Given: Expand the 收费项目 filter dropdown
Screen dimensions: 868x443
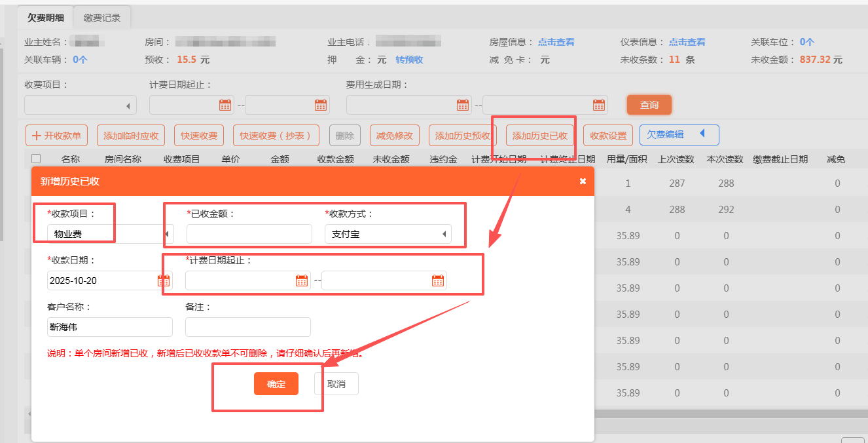Looking at the screenshot, I should 127,106.
